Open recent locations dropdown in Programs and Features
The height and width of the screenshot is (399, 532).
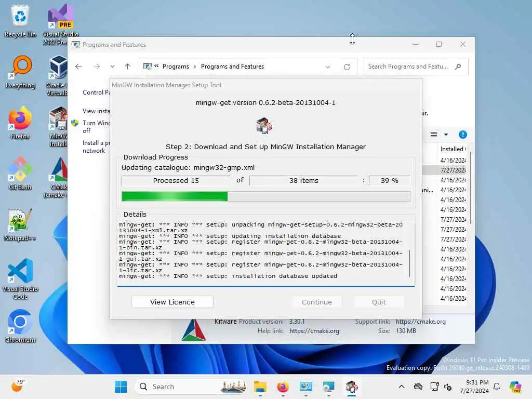(112, 66)
